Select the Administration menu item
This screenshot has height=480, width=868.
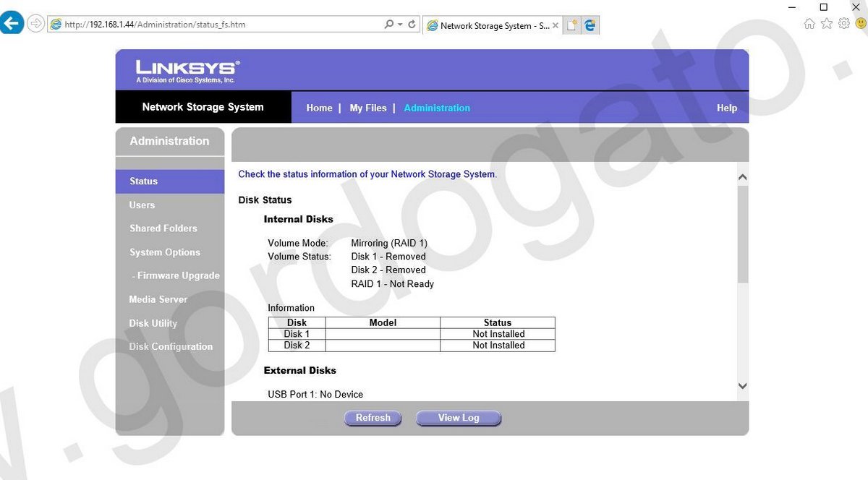click(436, 108)
